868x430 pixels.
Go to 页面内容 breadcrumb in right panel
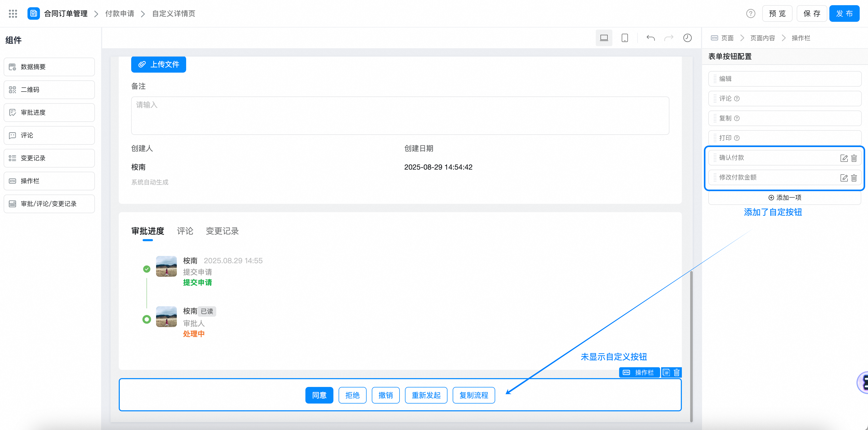point(762,38)
